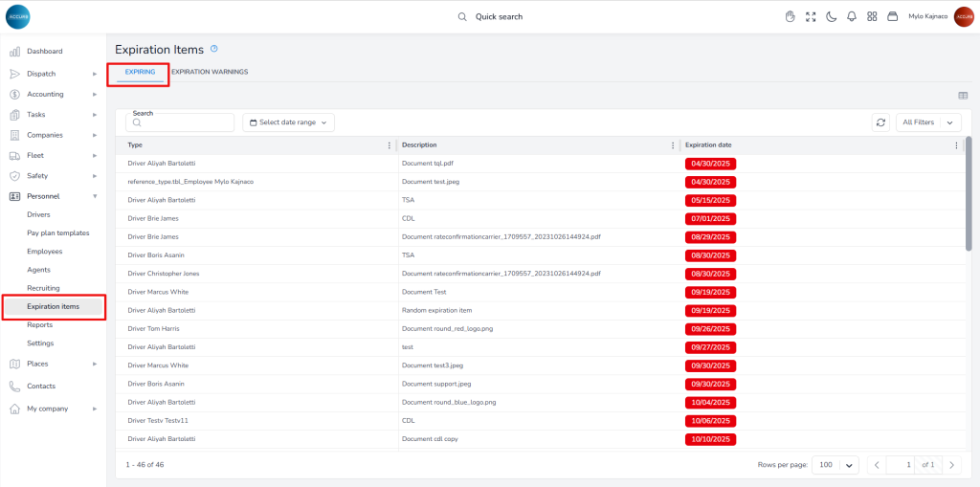Click the inbox tray icon in header
980x487 pixels.
click(x=892, y=16)
